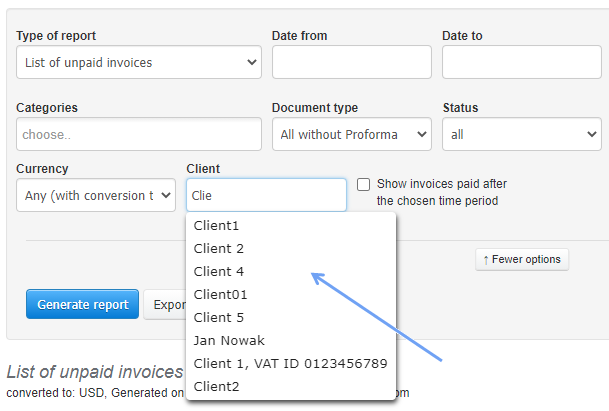Click the partially hidden Export button
The image size is (609, 411).
[165, 305]
